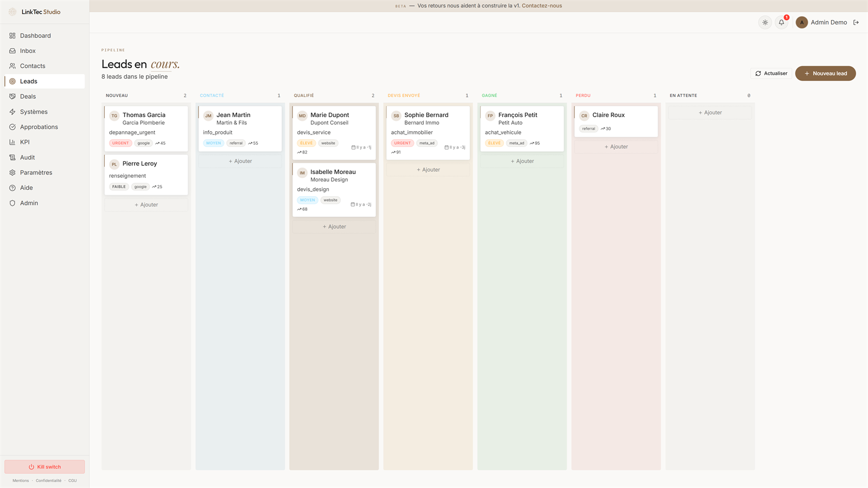Click Isabelle Moreau's IM avatar
The height and width of the screenshot is (488, 868).
(x=302, y=173)
